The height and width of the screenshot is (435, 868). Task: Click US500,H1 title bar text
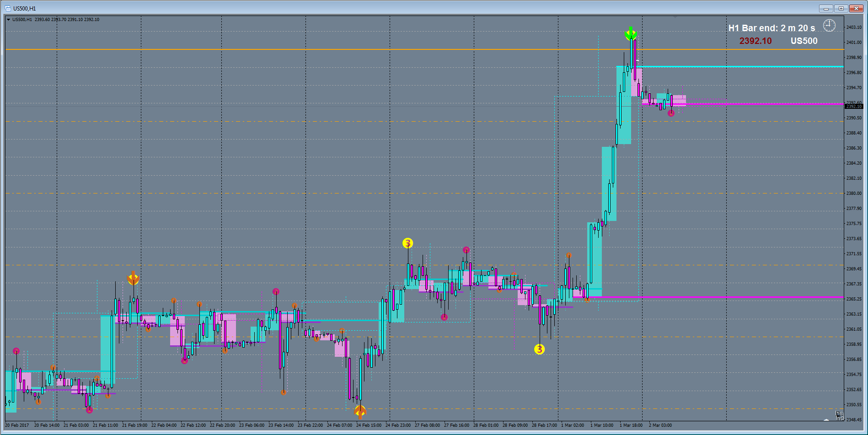(x=25, y=9)
